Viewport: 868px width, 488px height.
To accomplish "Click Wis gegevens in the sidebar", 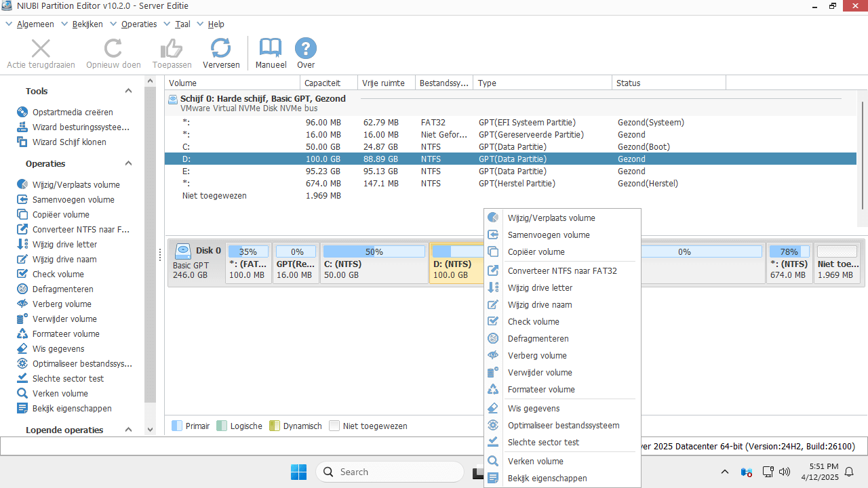I will [58, 349].
